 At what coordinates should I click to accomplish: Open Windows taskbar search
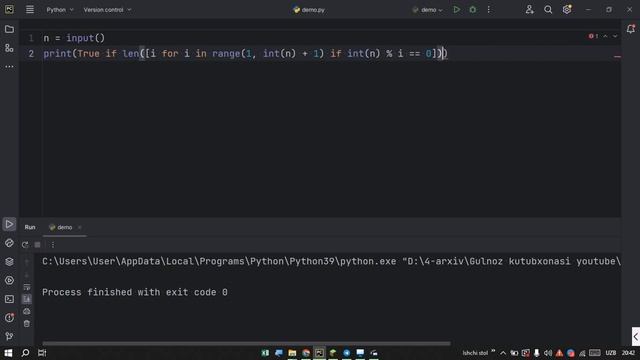[25, 353]
